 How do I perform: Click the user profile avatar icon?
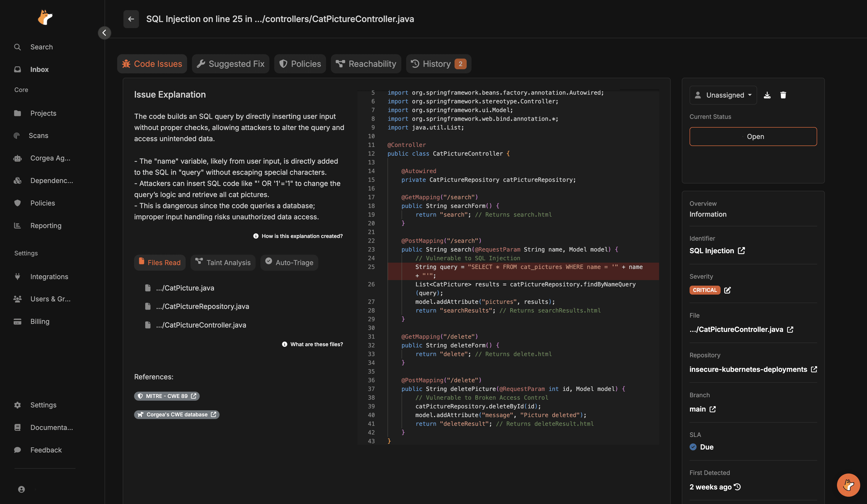coord(21,489)
